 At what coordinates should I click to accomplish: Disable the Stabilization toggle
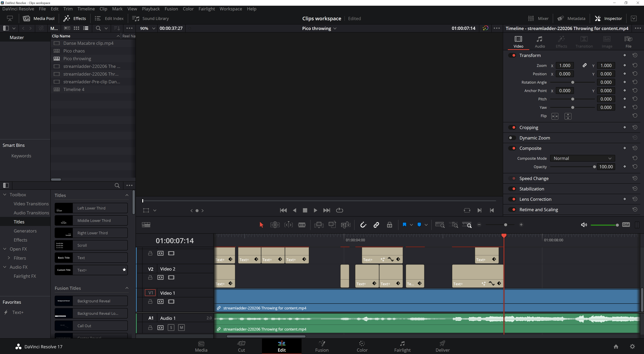coord(512,189)
